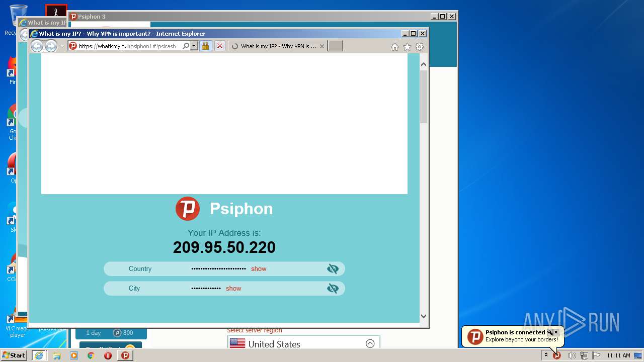Open Psiphon taskbar button
This screenshot has width=644, height=362.
click(125, 355)
